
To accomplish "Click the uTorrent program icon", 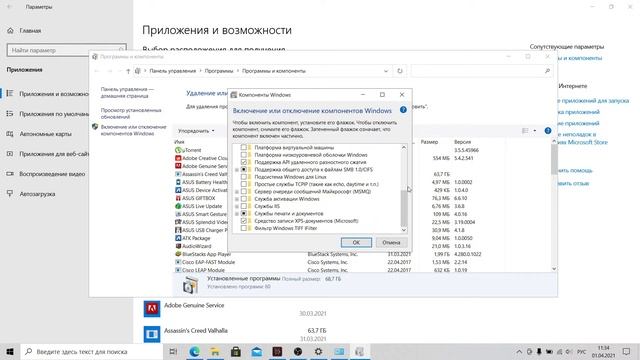I will coord(178,150).
